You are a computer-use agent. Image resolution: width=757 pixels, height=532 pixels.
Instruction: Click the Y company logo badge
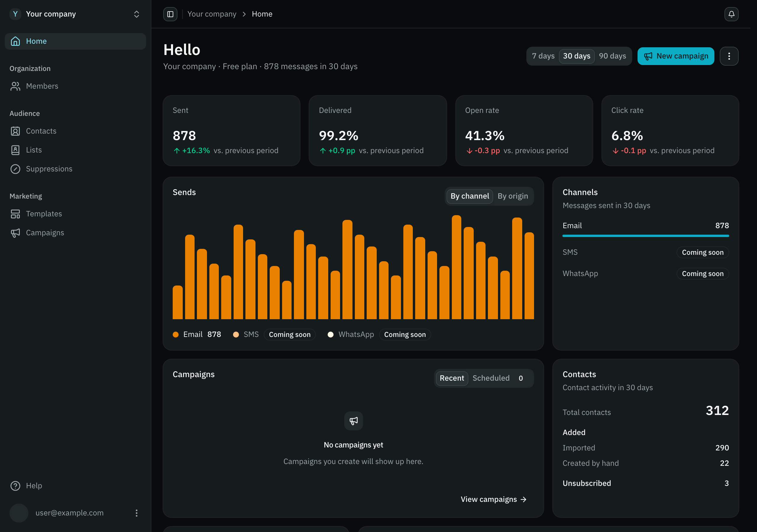tap(15, 14)
